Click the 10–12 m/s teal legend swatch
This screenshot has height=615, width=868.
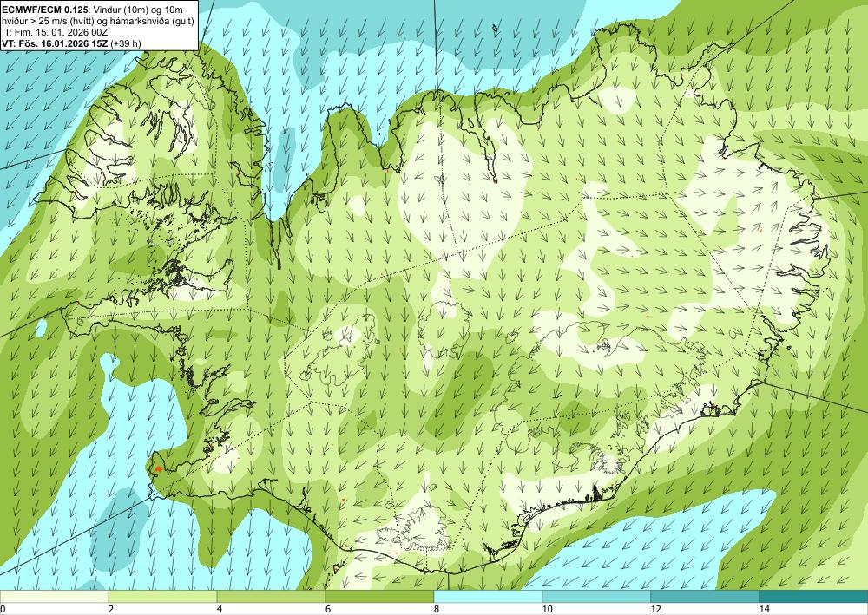pyautogui.click(x=597, y=597)
